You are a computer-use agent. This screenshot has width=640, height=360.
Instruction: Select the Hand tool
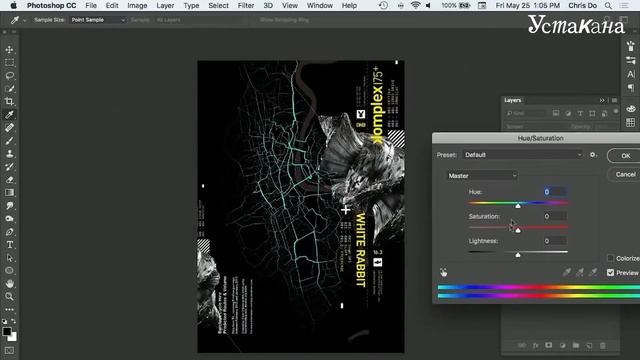click(9, 283)
